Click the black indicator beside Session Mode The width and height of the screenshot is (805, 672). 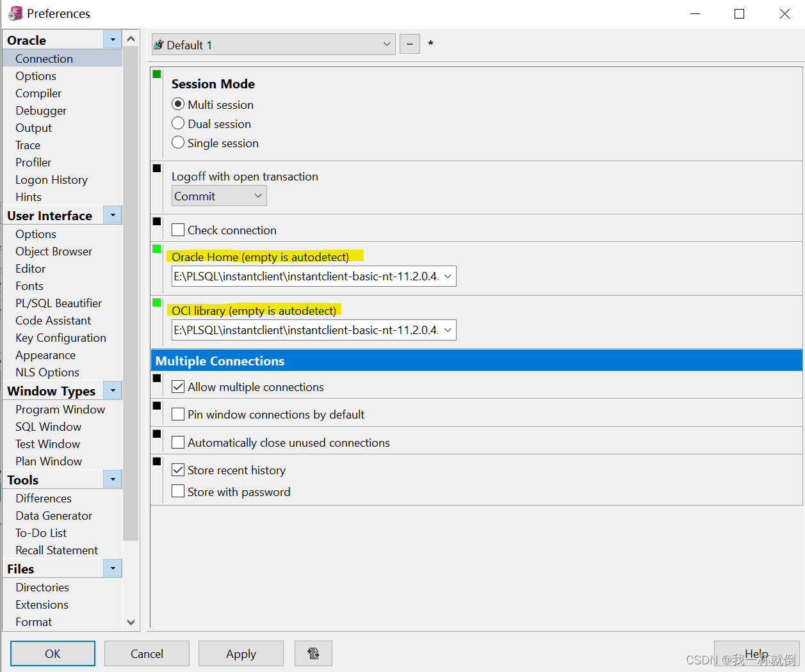pyautogui.click(x=156, y=74)
